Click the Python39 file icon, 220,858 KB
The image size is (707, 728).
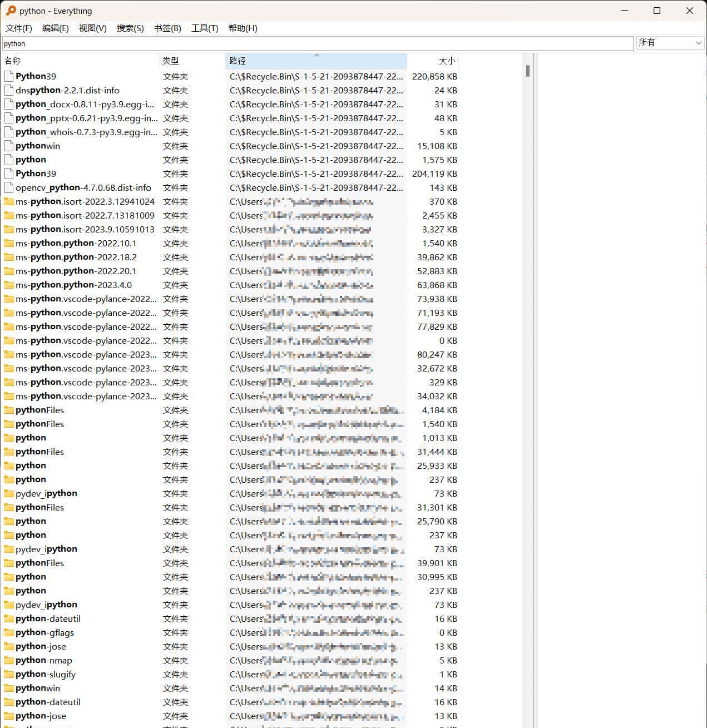[x=8, y=76]
